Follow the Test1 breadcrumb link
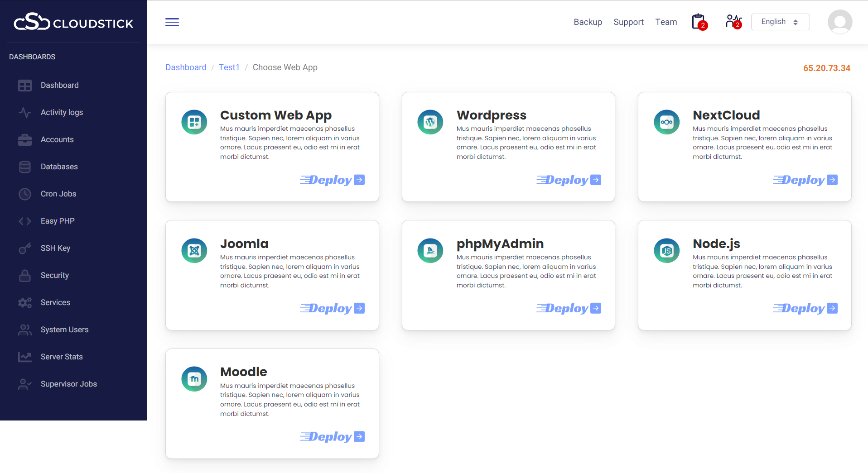 229,67
